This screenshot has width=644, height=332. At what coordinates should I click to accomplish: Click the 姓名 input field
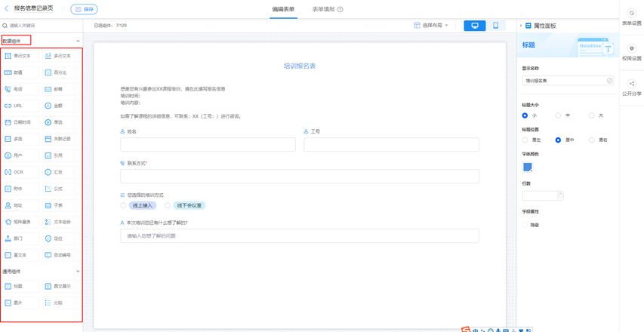(x=208, y=144)
